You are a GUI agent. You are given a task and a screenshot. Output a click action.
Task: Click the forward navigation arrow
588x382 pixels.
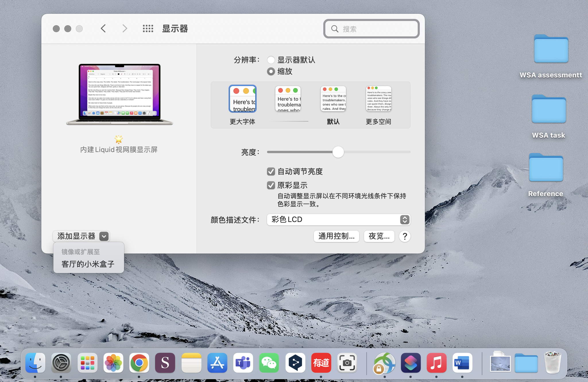125,28
